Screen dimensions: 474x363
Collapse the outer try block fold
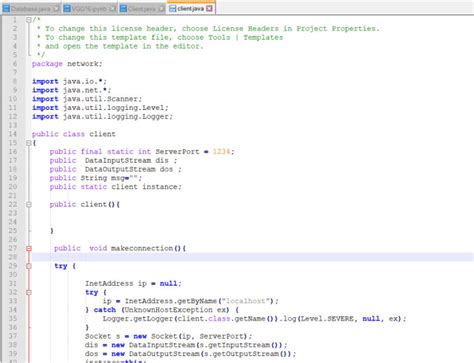pos(29,266)
